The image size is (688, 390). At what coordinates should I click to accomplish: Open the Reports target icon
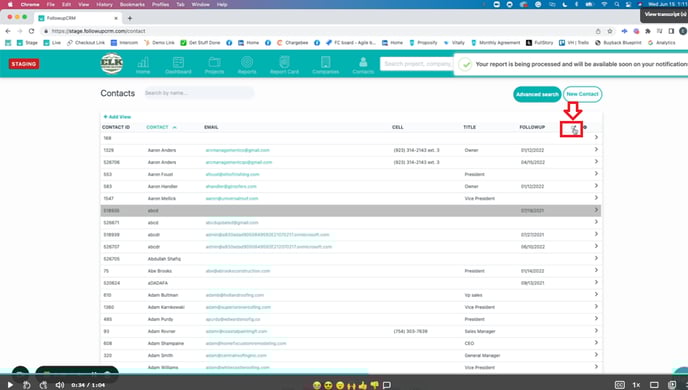pyautogui.click(x=247, y=65)
